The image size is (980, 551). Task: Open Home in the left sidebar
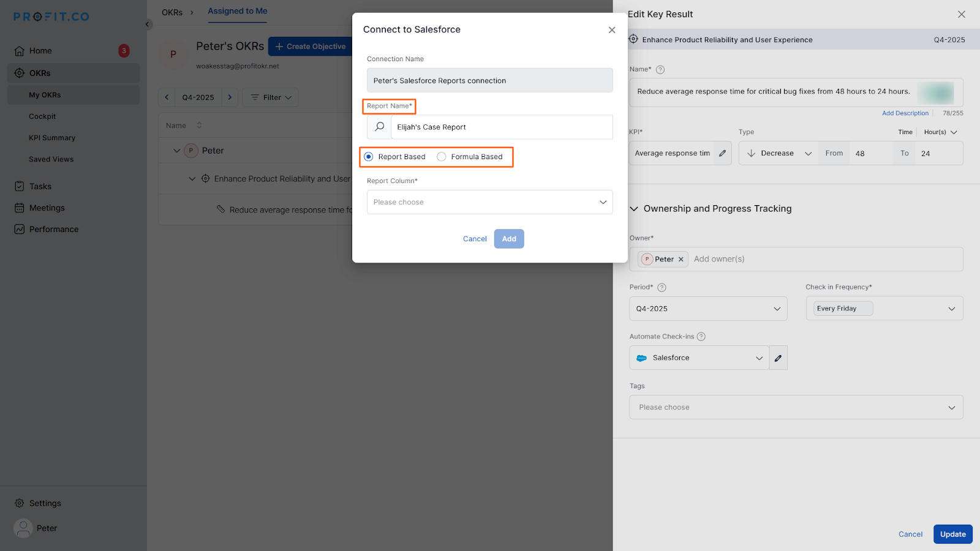(x=40, y=51)
